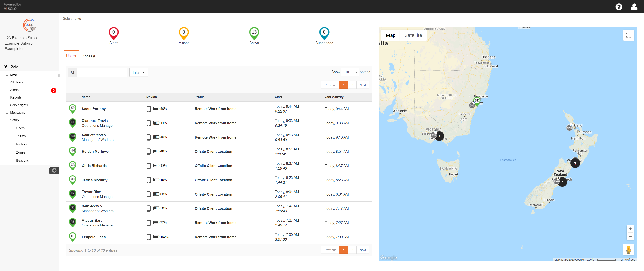644x271 pixels.
Task: Click the Chris Richards name
Action: (94, 166)
